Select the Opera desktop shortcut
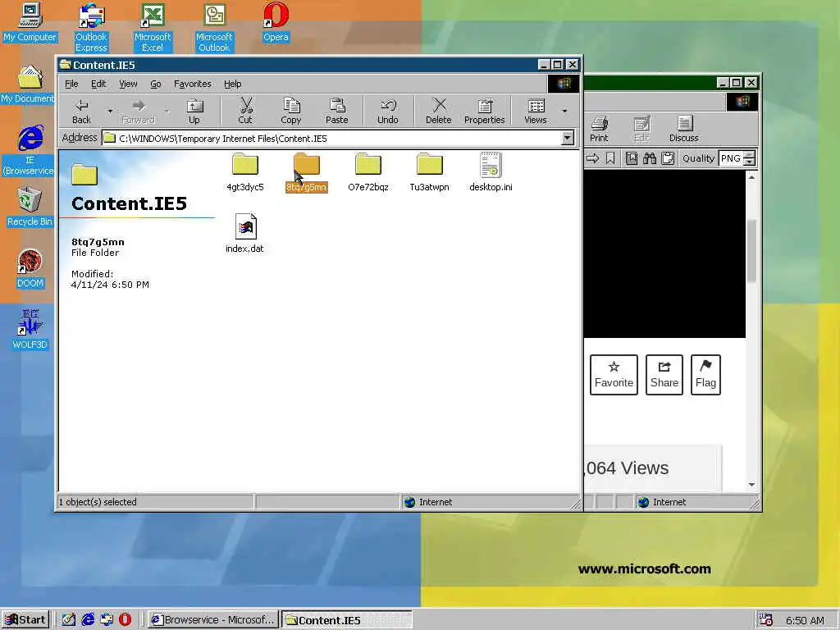 point(276,22)
